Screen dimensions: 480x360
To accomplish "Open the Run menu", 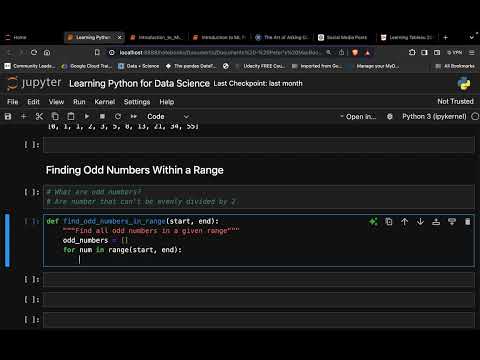I will (79, 102).
